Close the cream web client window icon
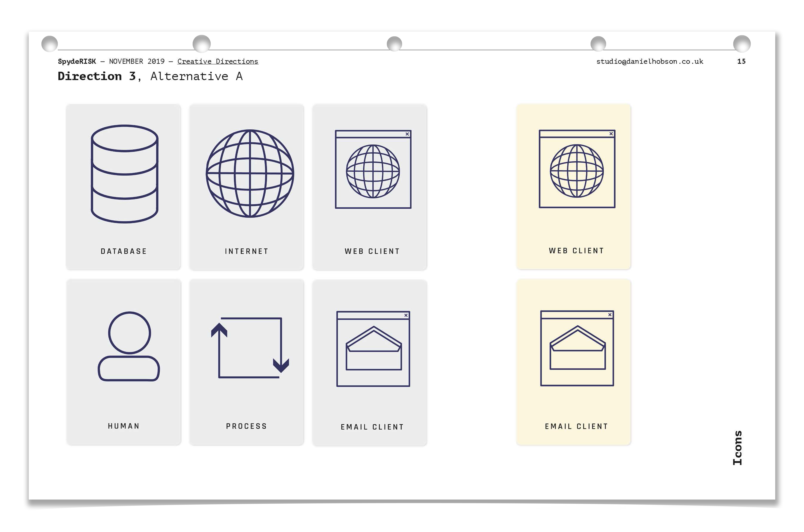The width and height of the screenshot is (804, 532). point(611,134)
